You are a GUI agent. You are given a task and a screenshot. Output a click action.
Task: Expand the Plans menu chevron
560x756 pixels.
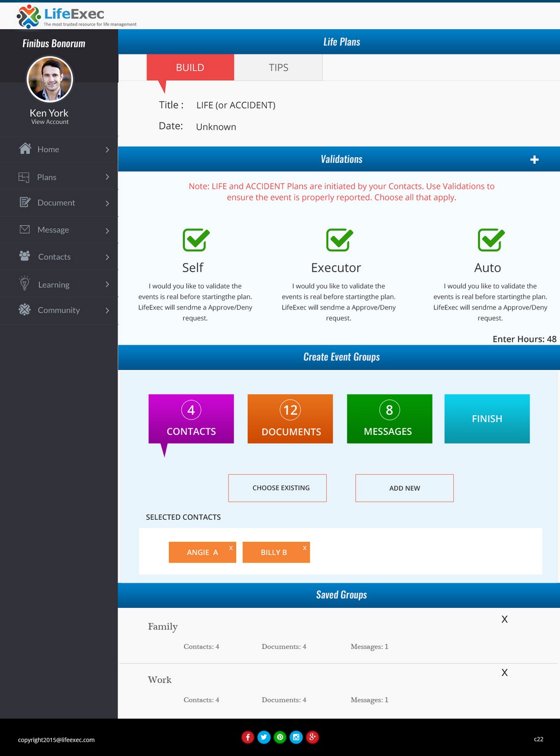(x=107, y=177)
